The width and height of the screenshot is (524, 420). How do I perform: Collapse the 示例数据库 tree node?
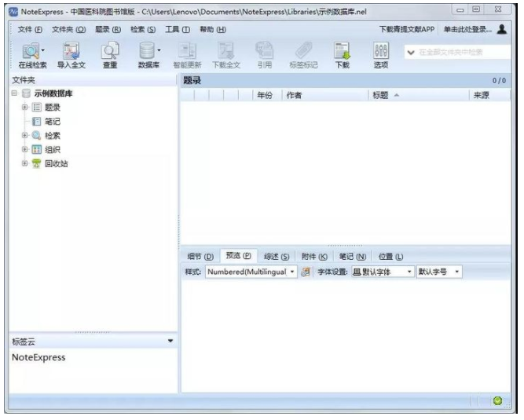pyautogui.click(x=14, y=93)
